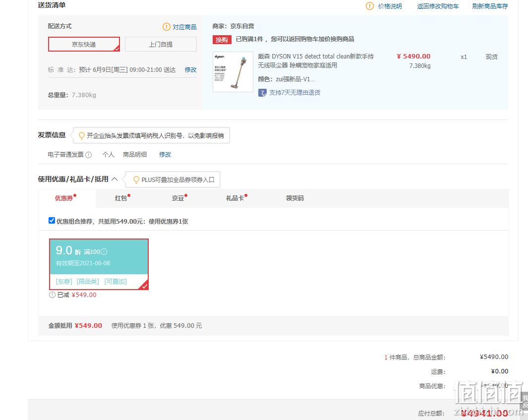528x420 pixels.
Task: Click 对应商品 link
Action: pyautogui.click(x=184, y=27)
